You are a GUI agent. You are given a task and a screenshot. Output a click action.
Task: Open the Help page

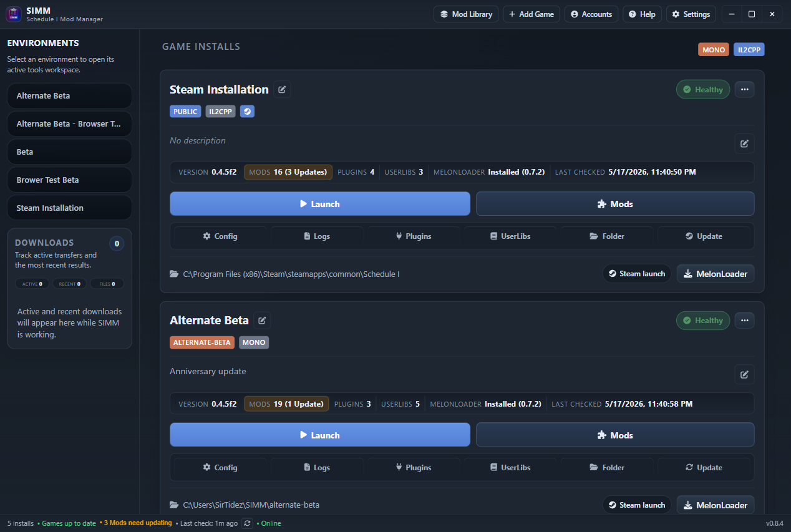(642, 14)
